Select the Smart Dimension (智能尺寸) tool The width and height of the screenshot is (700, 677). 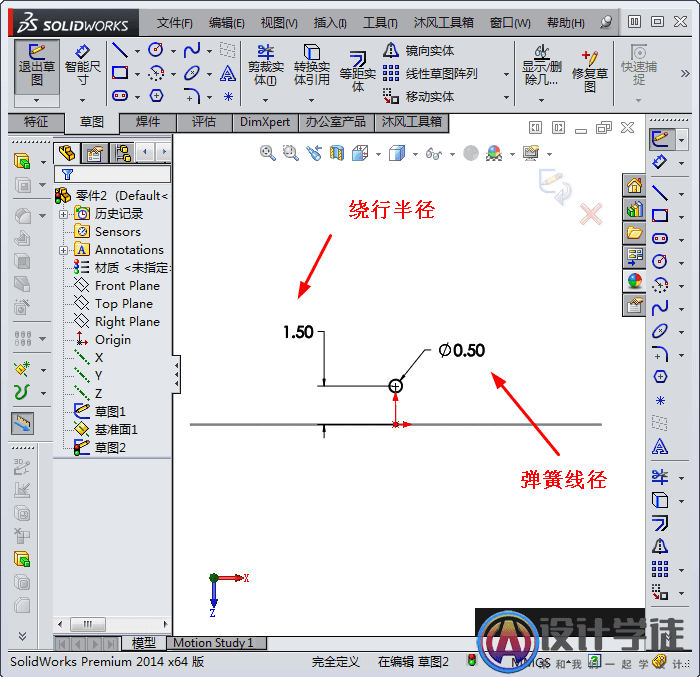[82, 66]
